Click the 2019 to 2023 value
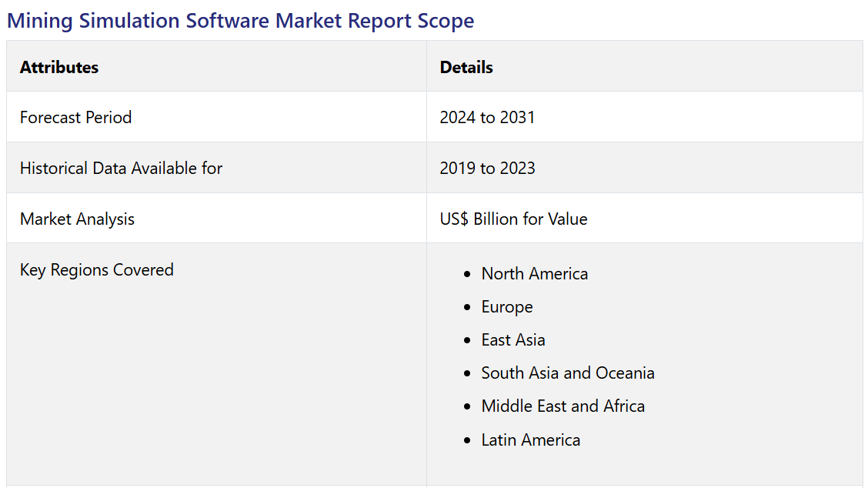Viewport: 868px width, 488px height. coord(487,169)
